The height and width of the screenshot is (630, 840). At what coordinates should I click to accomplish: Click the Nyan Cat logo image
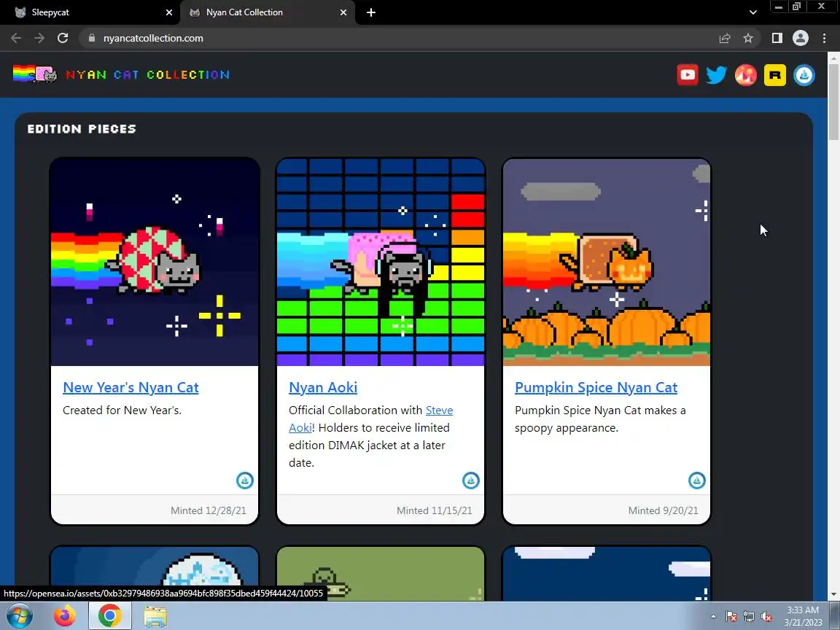coord(35,74)
